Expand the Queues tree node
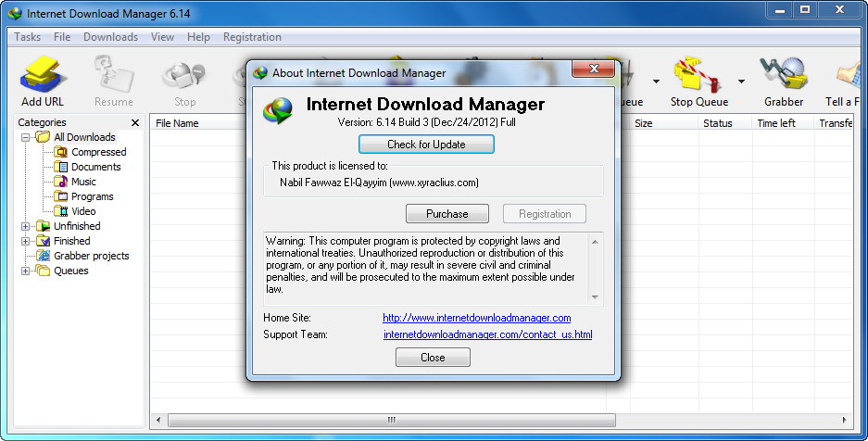 25,271
